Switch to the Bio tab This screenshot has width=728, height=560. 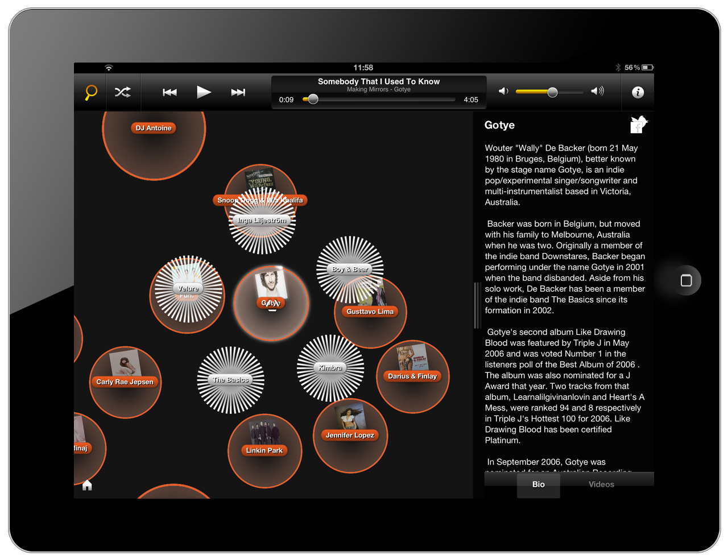(x=539, y=484)
